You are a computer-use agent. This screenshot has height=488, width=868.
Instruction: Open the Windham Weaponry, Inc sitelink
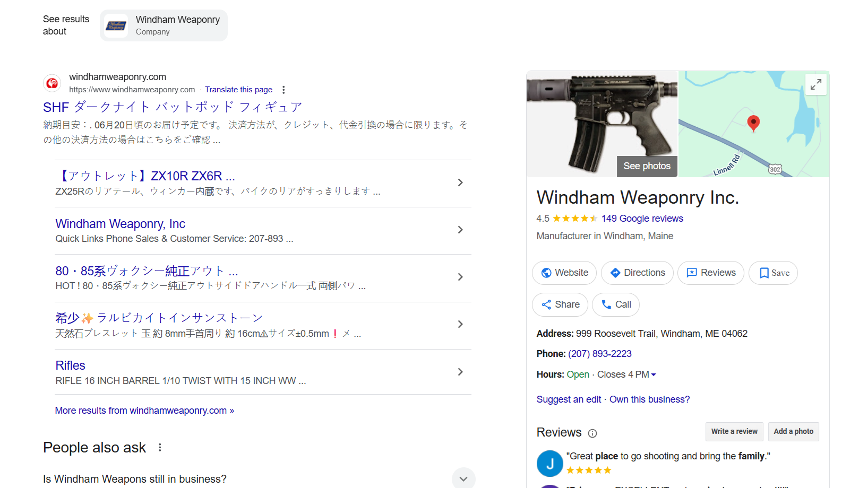click(x=120, y=224)
